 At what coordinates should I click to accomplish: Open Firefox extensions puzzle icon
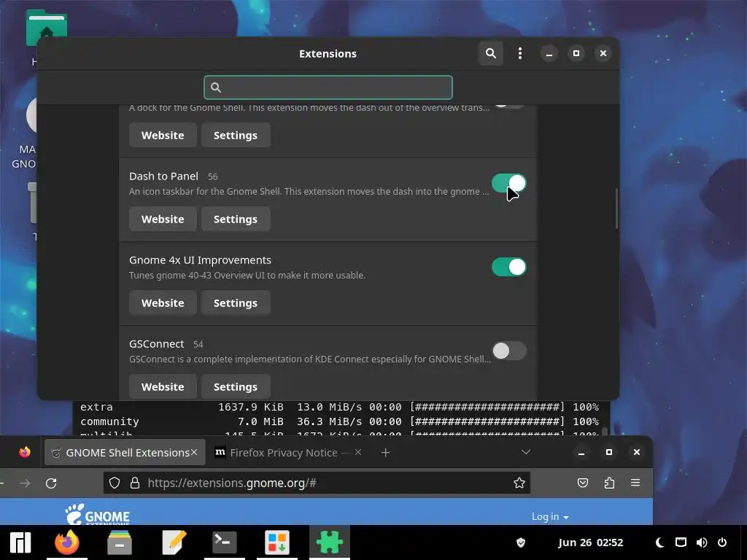pyautogui.click(x=609, y=483)
